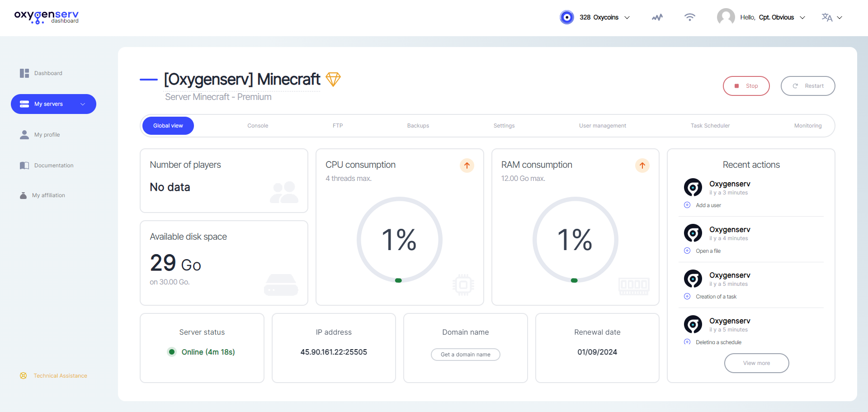
Task: Click the CPU consumption up-arrow icon
Action: (x=467, y=166)
